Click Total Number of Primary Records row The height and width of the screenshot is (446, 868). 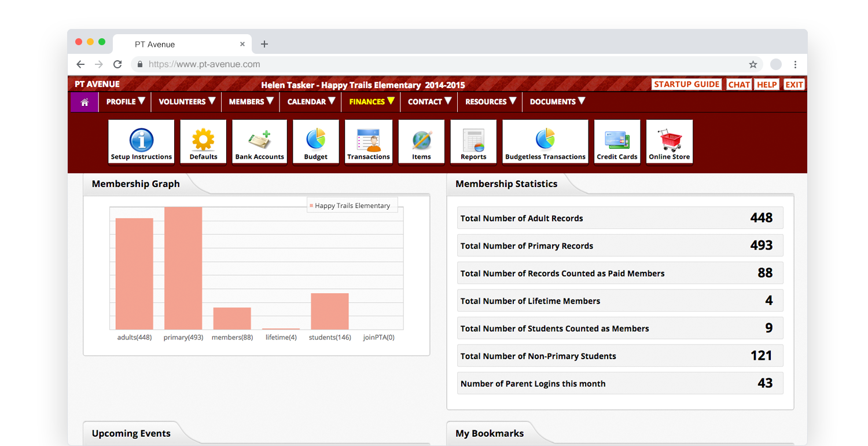click(x=620, y=246)
